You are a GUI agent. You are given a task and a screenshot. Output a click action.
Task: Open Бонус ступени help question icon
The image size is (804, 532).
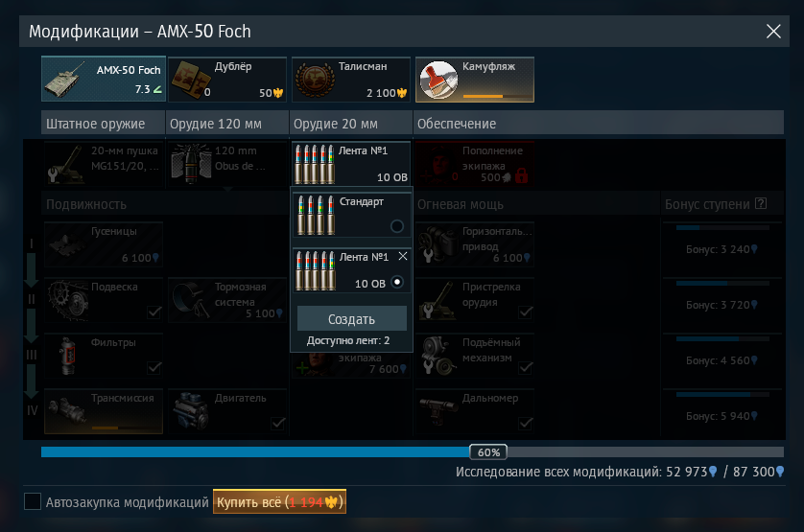(x=761, y=203)
